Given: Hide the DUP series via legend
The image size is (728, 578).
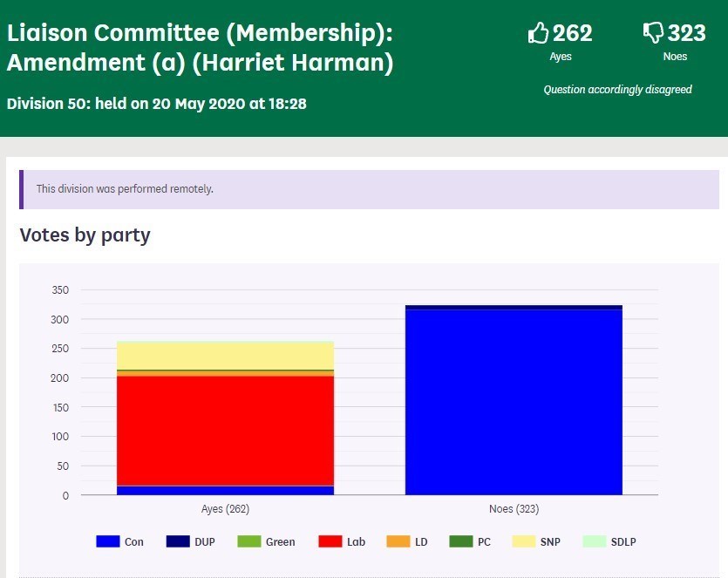Looking at the screenshot, I should [x=190, y=541].
